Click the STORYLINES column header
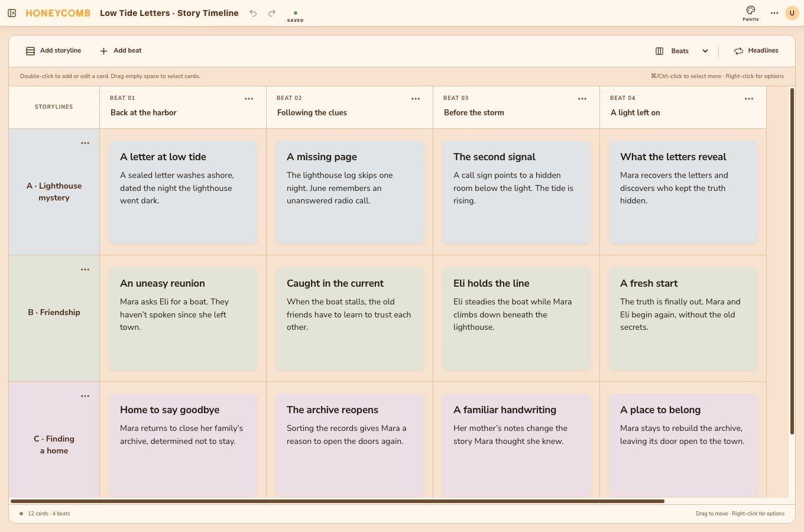 54,107
